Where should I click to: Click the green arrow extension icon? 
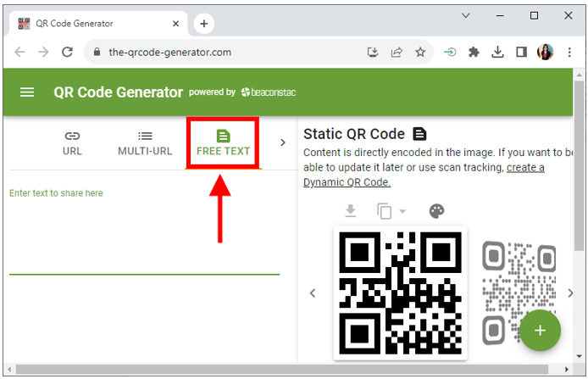tap(450, 52)
